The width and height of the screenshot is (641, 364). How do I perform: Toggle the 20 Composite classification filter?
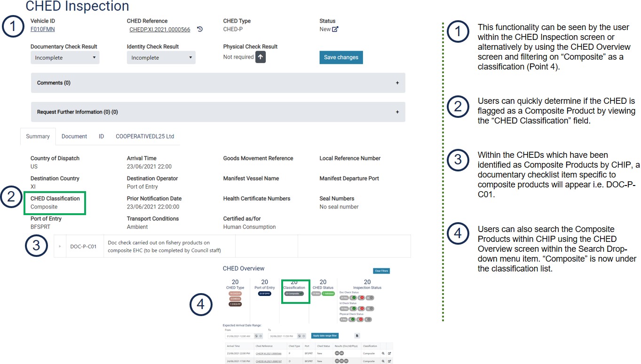(x=294, y=294)
